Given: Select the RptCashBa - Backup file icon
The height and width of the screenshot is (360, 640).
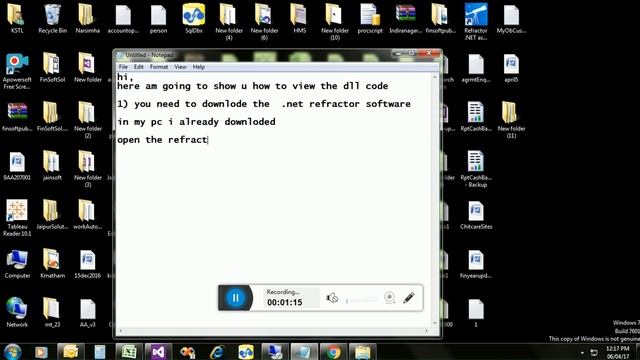Looking at the screenshot, I should pyautogui.click(x=476, y=169).
